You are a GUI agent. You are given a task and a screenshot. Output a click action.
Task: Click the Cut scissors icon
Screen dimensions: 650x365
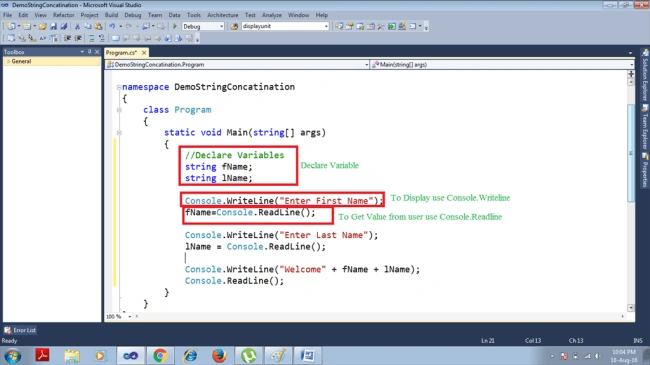coord(77,26)
